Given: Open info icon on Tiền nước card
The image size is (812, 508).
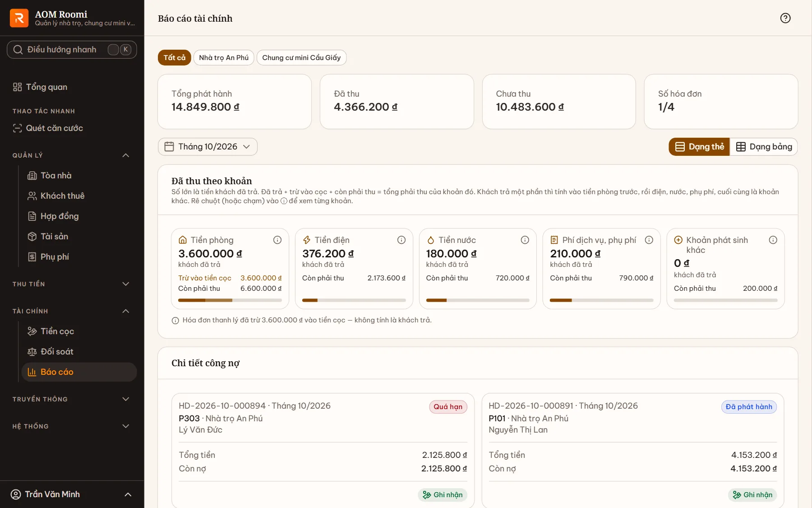Looking at the screenshot, I should (525, 240).
